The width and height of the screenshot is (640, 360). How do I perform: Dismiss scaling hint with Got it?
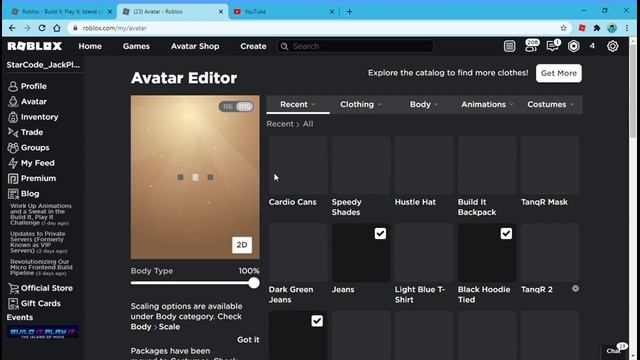(x=248, y=340)
